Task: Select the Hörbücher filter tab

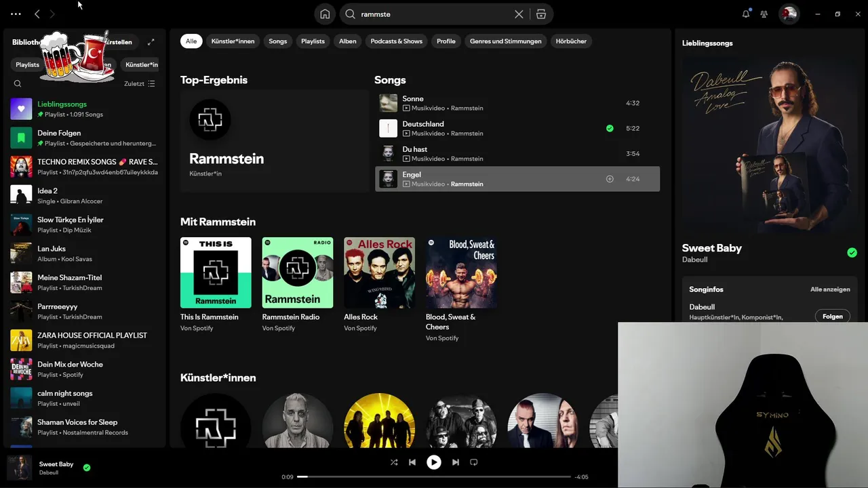Action: [x=571, y=41]
